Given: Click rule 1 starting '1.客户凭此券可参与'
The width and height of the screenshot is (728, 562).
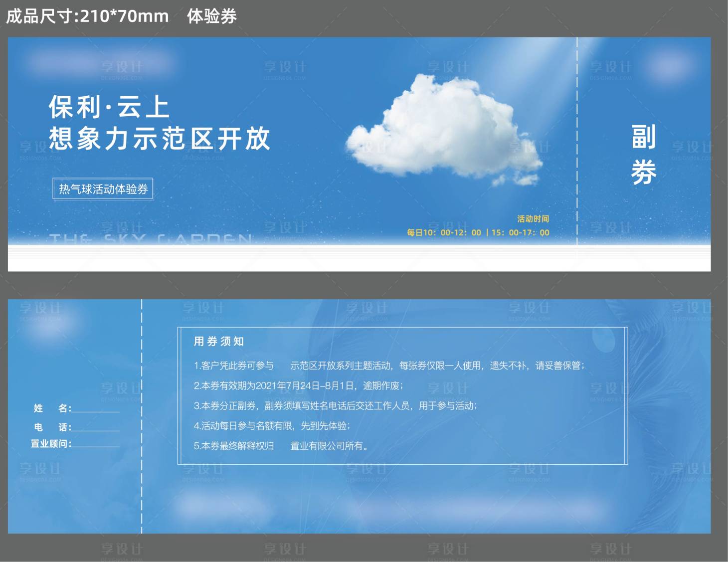Looking at the screenshot, I should (389, 366).
